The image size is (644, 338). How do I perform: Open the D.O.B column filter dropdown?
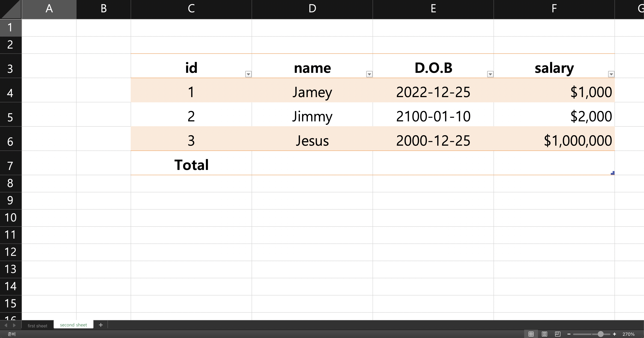(490, 74)
